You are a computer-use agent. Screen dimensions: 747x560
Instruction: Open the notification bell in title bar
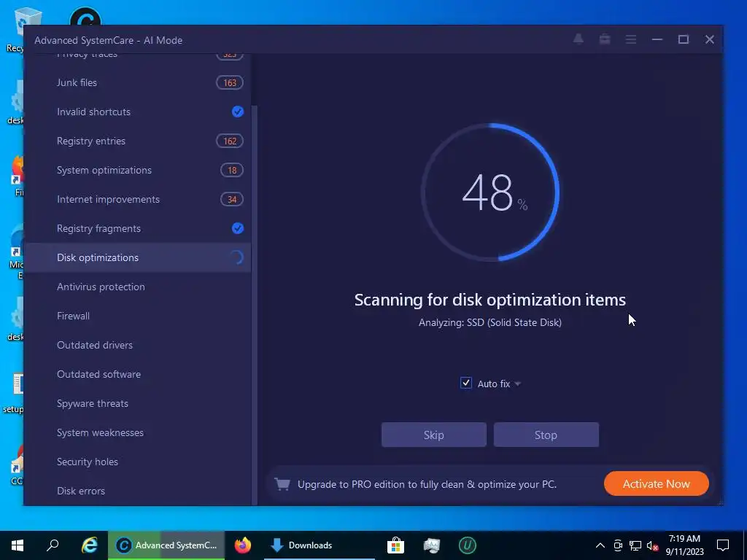578,39
